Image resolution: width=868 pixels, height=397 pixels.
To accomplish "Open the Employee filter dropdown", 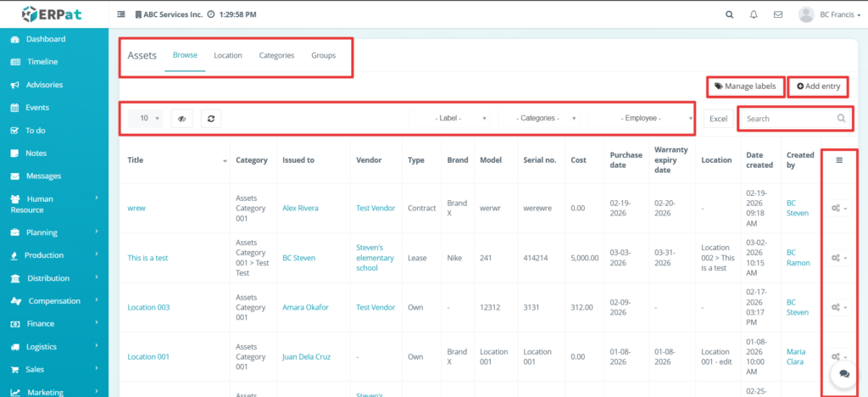I will [x=642, y=119].
